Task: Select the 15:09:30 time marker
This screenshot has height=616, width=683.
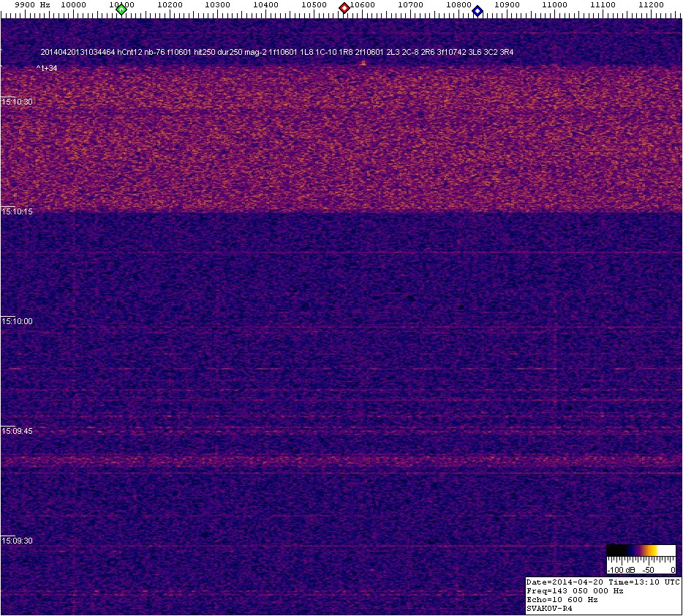Action: (18, 541)
